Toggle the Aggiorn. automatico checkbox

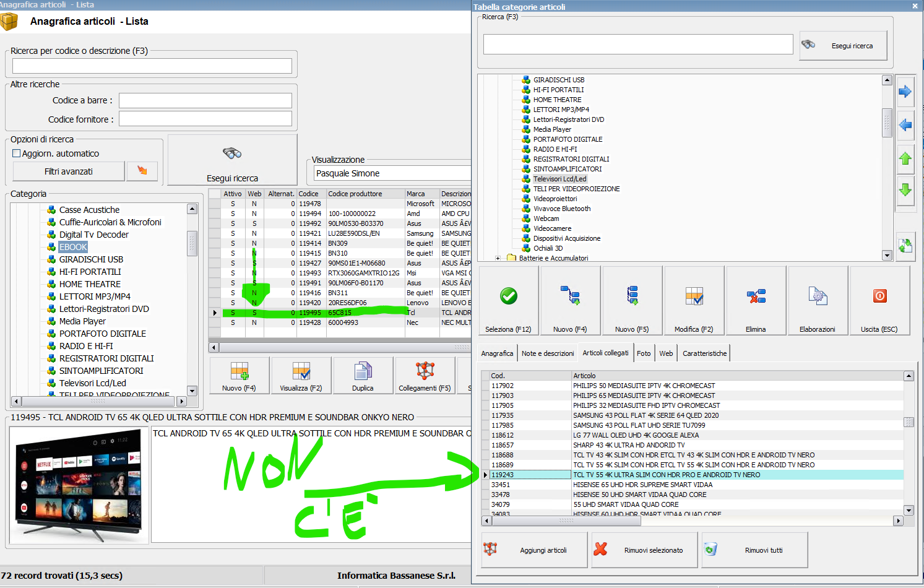pyautogui.click(x=17, y=153)
